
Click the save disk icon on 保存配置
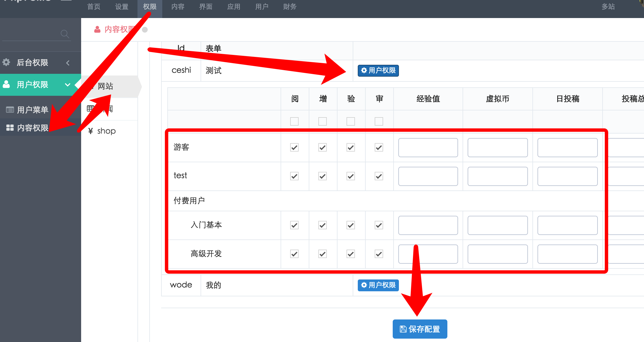click(x=403, y=329)
